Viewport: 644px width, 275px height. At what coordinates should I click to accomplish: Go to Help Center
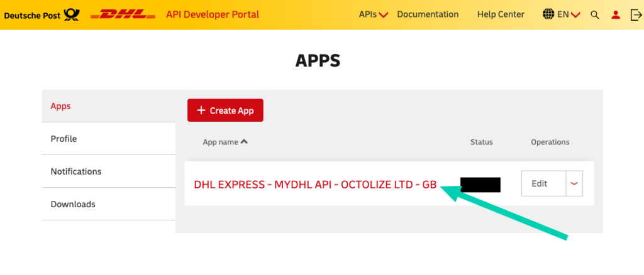(501, 14)
